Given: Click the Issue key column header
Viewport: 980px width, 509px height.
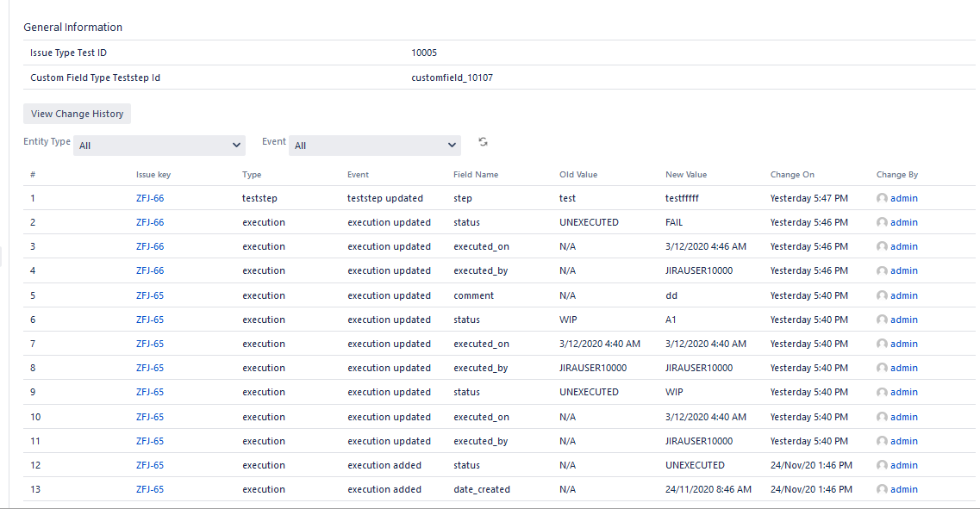Looking at the screenshot, I should click(153, 175).
